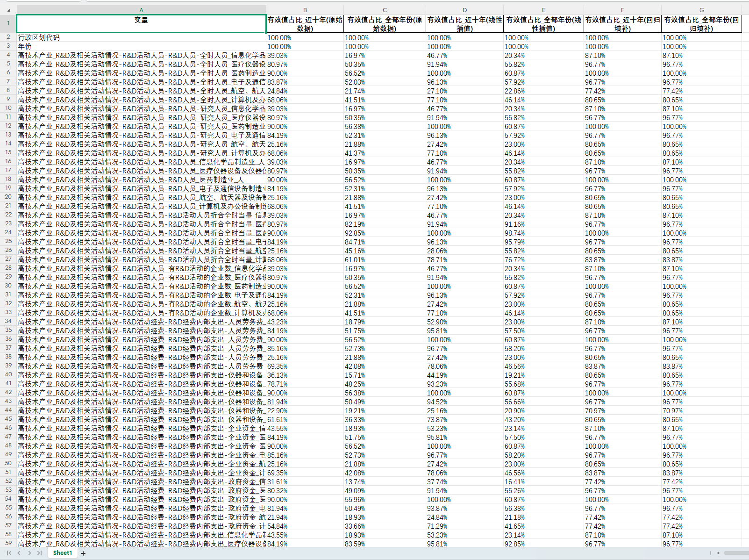The width and height of the screenshot is (749, 560).
Task: Select row 34 header
Action: 8,322
